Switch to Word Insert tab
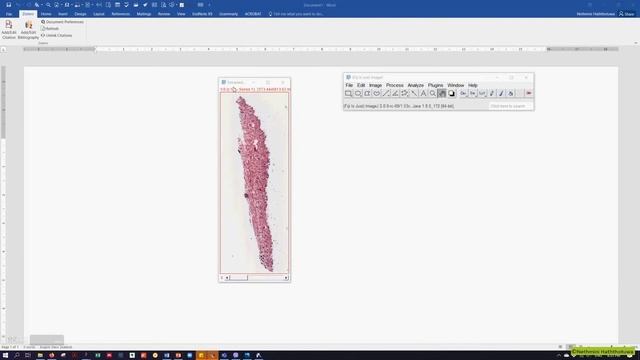 62,14
